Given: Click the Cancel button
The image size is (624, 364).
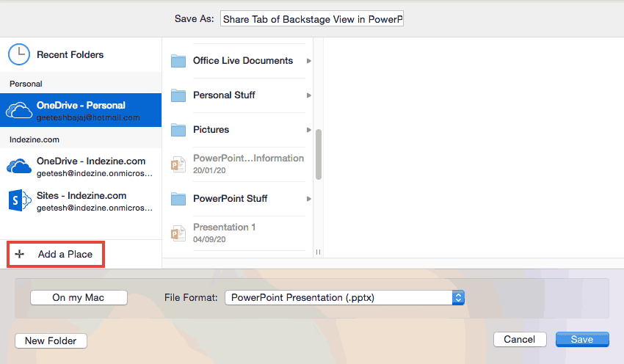Looking at the screenshot, I should [x=520, y=340].
